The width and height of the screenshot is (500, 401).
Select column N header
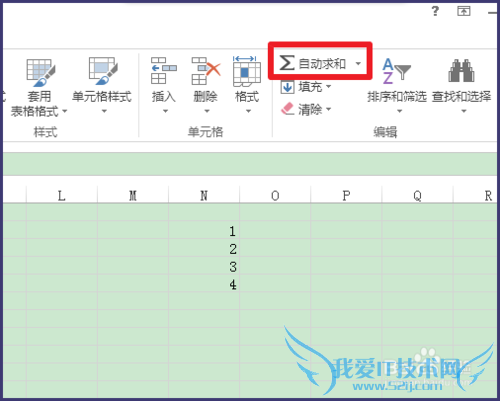pos(204,196)
